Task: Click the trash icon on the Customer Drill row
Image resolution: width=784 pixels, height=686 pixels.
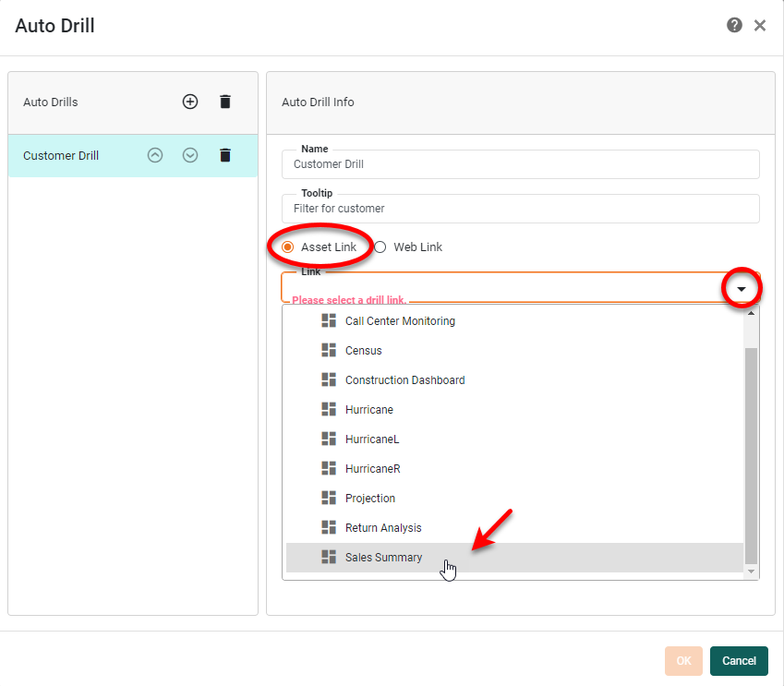Action: 224,155
